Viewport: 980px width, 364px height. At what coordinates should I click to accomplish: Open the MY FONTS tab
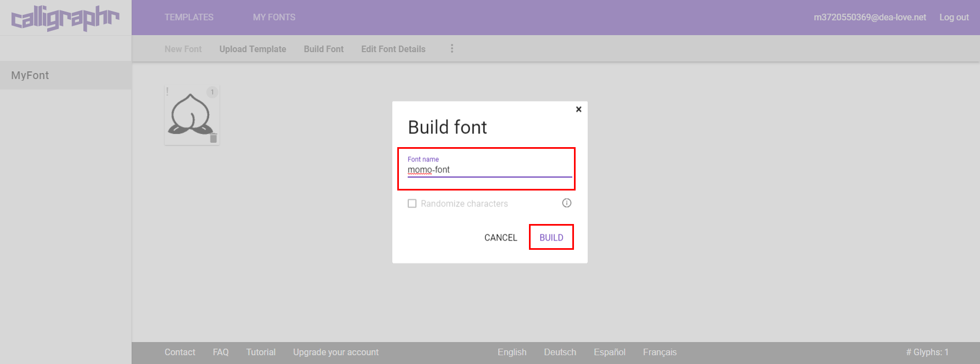274,18
